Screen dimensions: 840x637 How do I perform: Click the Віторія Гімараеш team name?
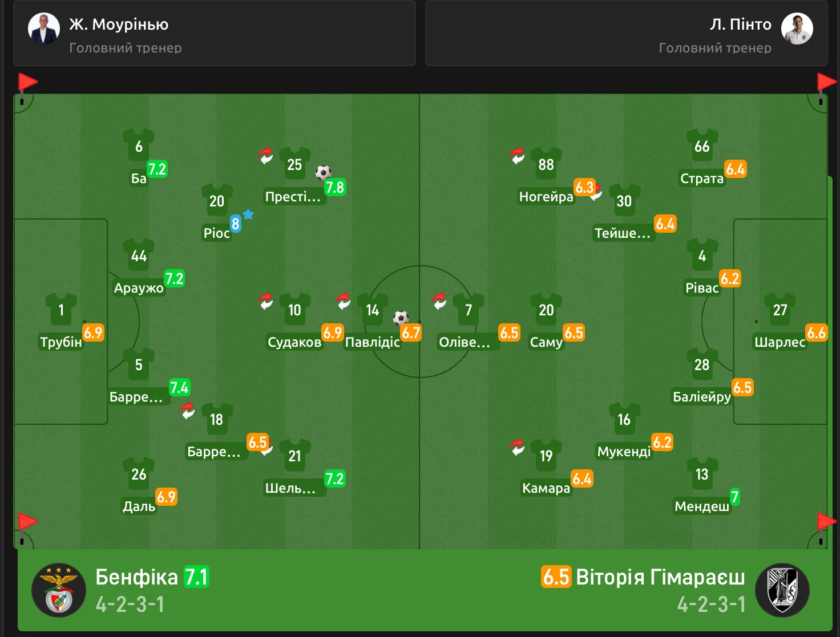tap(660, 577)
